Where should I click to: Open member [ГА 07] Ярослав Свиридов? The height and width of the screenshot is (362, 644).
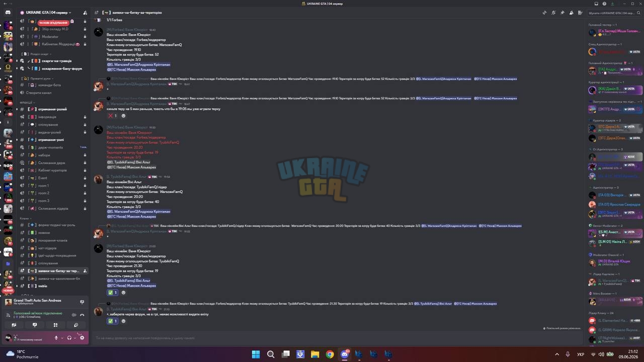click(x=615, y=204)
